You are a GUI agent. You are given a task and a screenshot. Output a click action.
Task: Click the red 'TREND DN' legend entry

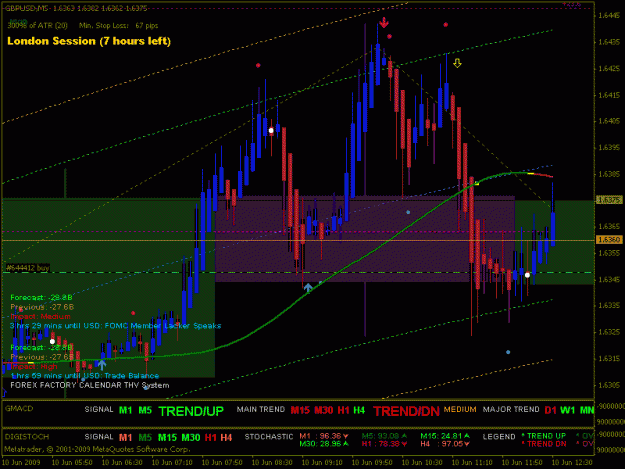pyautogui.click(x=544, y=444)
